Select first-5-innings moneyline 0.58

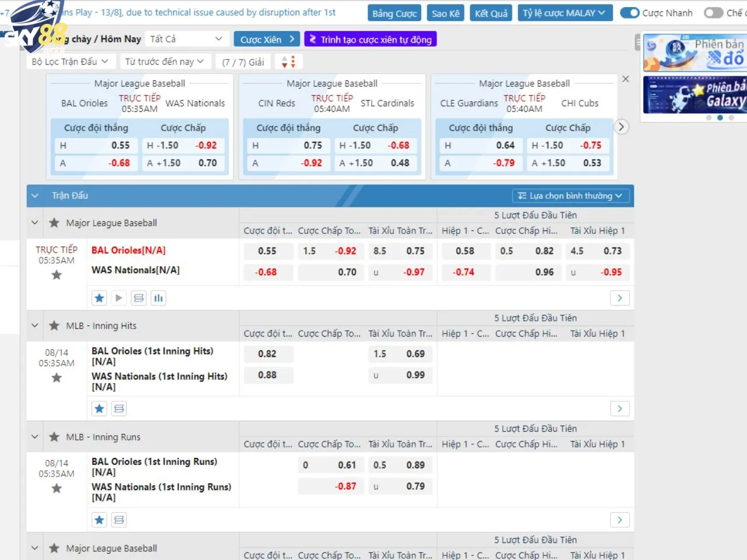pyautogui.click(x=465, y=251)
